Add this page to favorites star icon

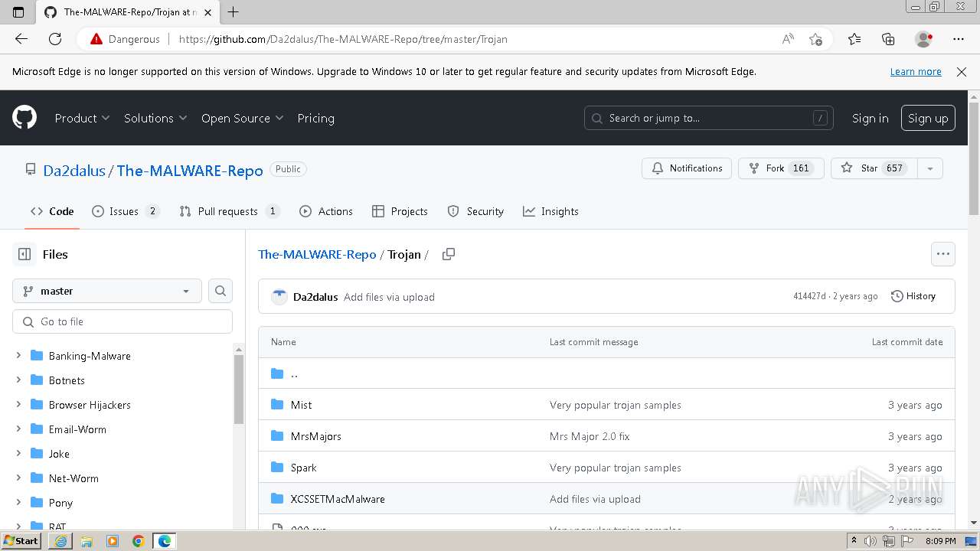click(815, 39)
